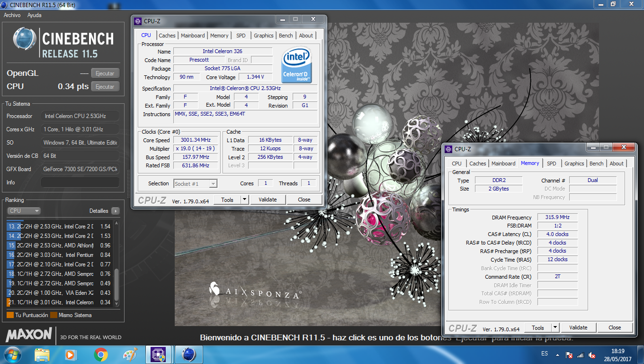Switch to CPU-Z taskbar icon
Viewport: 644px width, 364px height.
coord(158,355)
